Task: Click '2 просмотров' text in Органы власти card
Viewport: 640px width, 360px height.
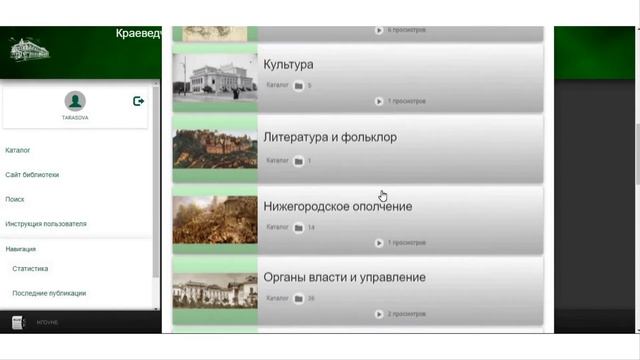Action: coord(407,314)
